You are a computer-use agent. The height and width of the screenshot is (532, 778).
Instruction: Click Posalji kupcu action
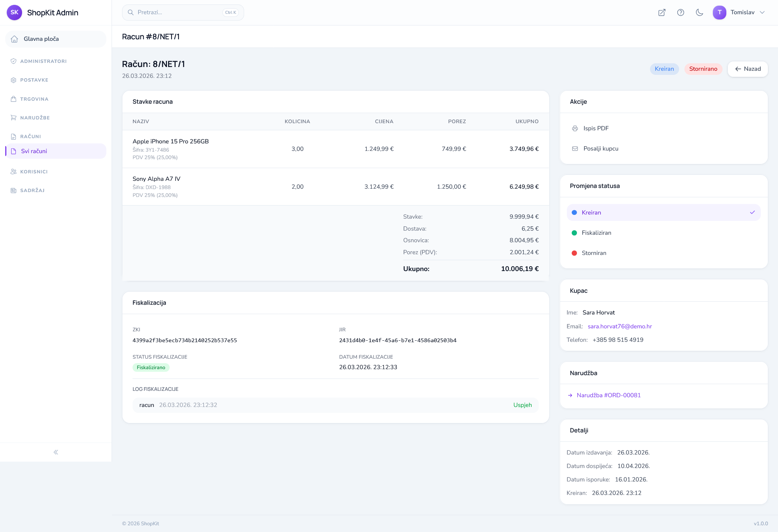tap(663, 149)
